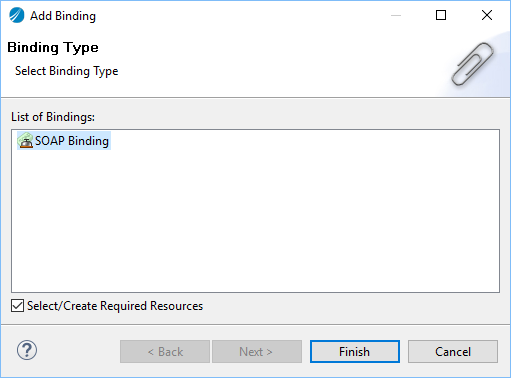The width and height of the screenshot is (511, 378).
Task: Close the Add Binding window
Action: (x=487, y=15)
